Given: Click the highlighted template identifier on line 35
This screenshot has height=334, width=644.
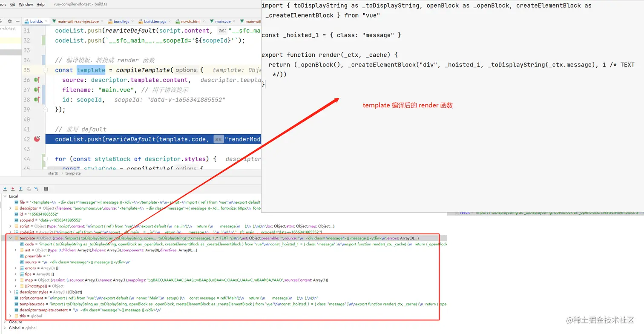Looking at the screenshot, I should click(x=91, y=70).
